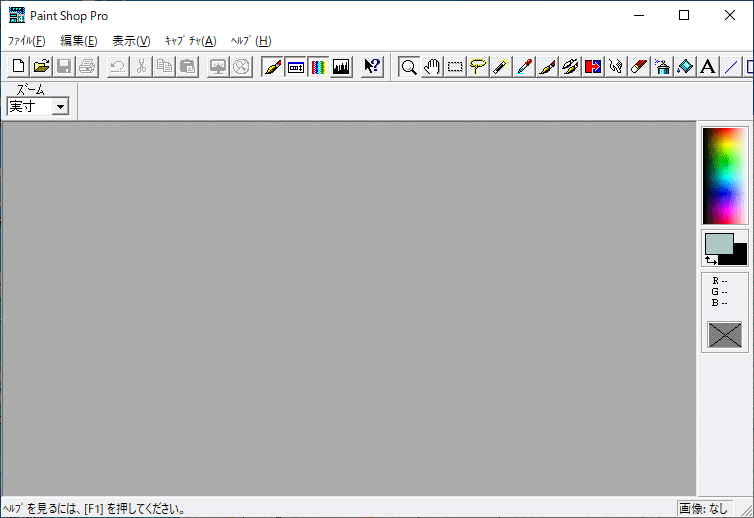Click the light gray foreground color swatch
The image size is (754, 518).
pos(719,243)
